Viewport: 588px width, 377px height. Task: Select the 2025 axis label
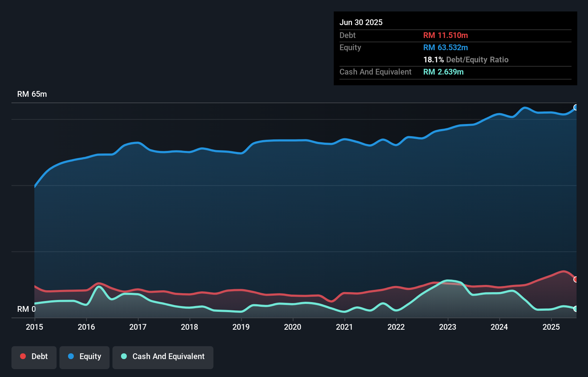coord(551,327)
